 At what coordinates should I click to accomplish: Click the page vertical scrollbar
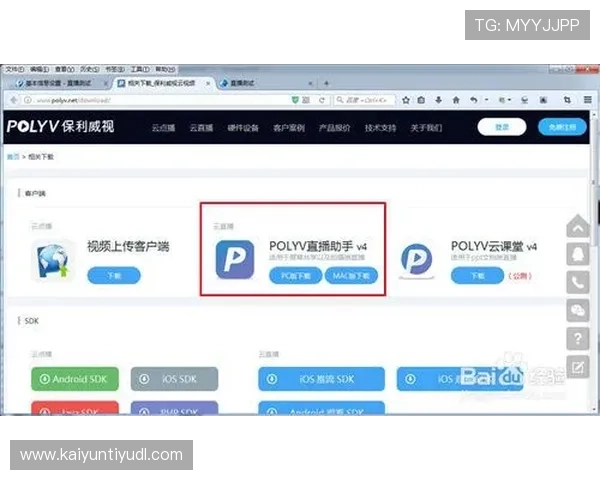click(x=594, y=262)
